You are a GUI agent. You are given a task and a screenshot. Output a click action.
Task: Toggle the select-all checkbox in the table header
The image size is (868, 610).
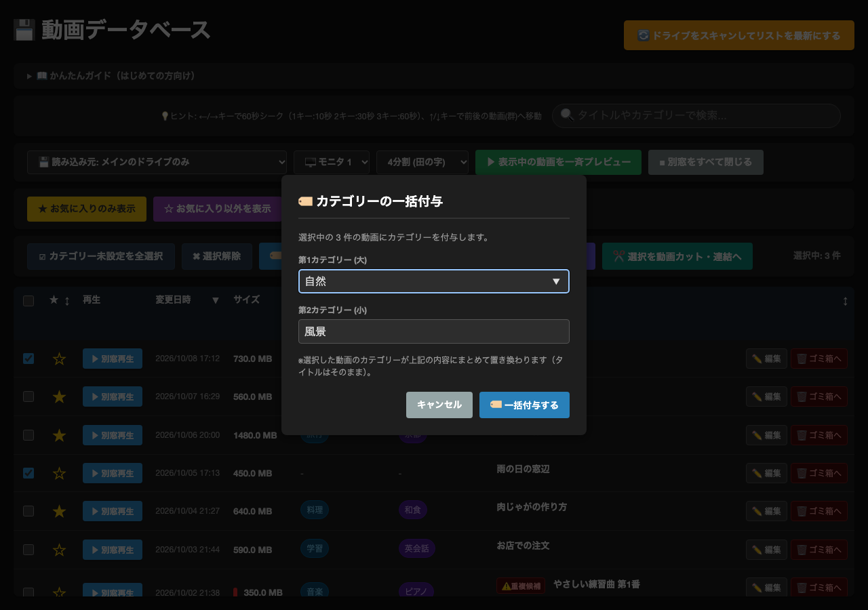28,301
